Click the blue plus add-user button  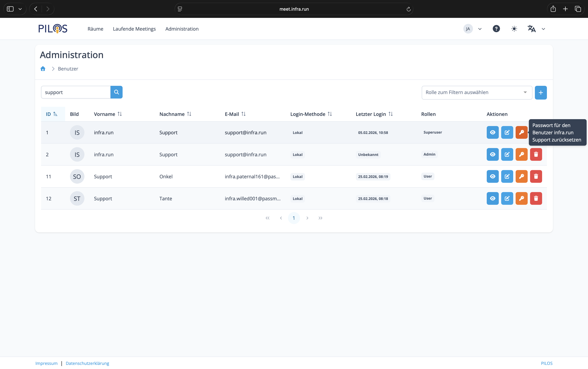tap(540, 93)
